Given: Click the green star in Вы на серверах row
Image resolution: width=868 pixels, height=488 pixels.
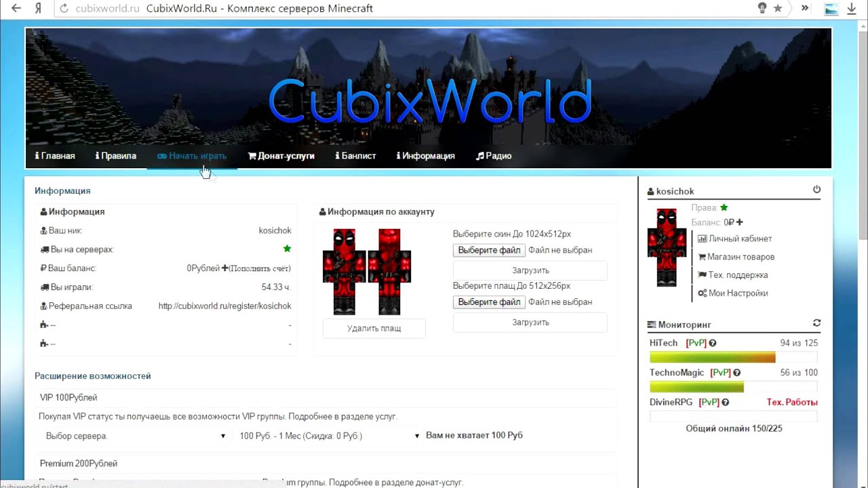Looking at the screenshot, I should click(287, 249).
